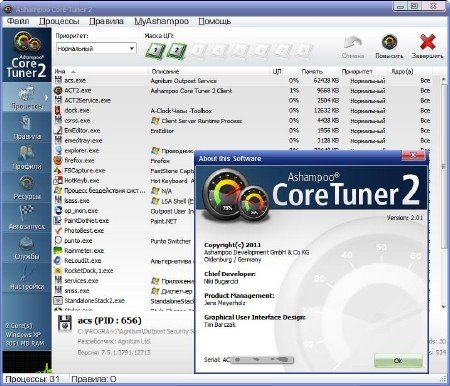Select the Rainmeter.exe process icon
Viewport: 450px width, 386px height.
(x=58, y=251)
